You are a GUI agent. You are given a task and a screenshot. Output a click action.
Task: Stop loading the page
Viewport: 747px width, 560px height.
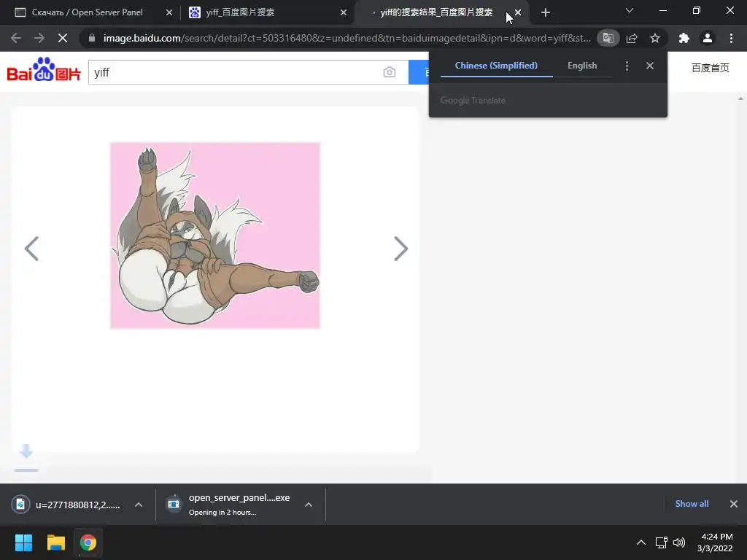click(x=63, y=38)
